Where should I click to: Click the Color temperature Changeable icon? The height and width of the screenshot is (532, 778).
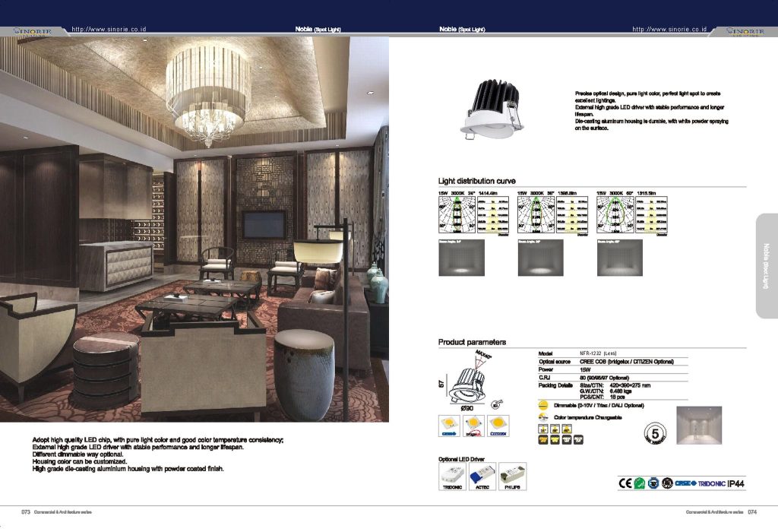[x=543, y=417]
